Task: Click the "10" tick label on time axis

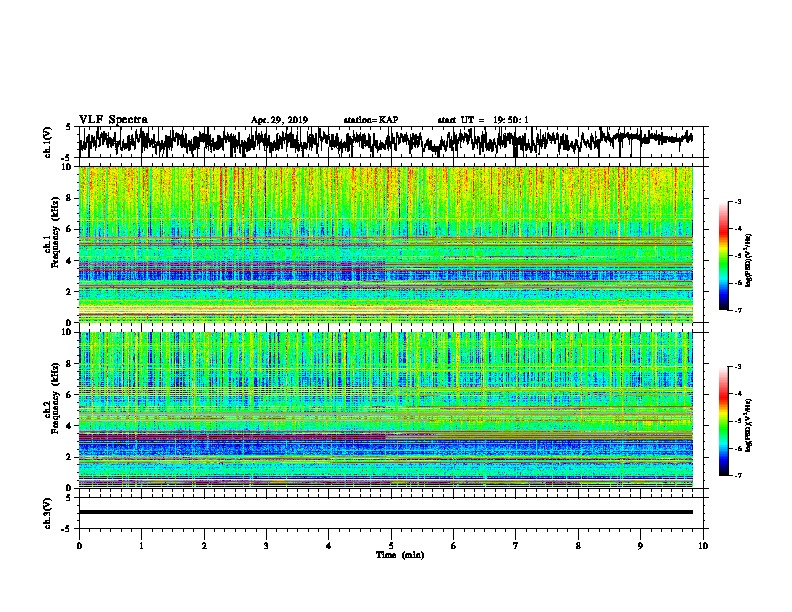Action: point(703,545)
